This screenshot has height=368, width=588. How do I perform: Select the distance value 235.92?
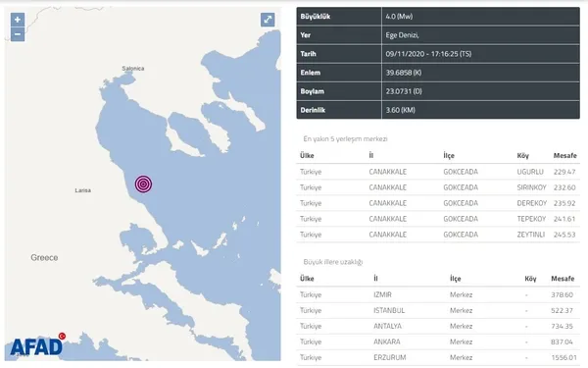pyautogui.click(x=564, y=203)
